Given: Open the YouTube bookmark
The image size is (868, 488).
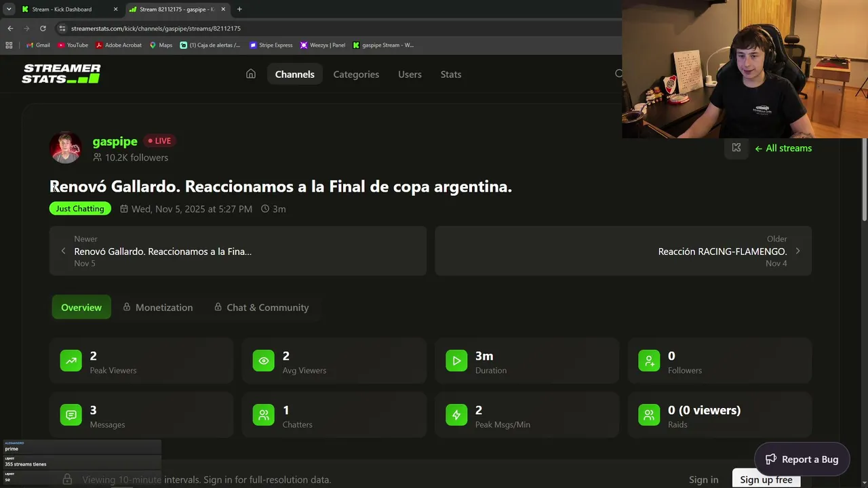Looking at the screenshot, I should pyautogui.click(x=73, y=45).
